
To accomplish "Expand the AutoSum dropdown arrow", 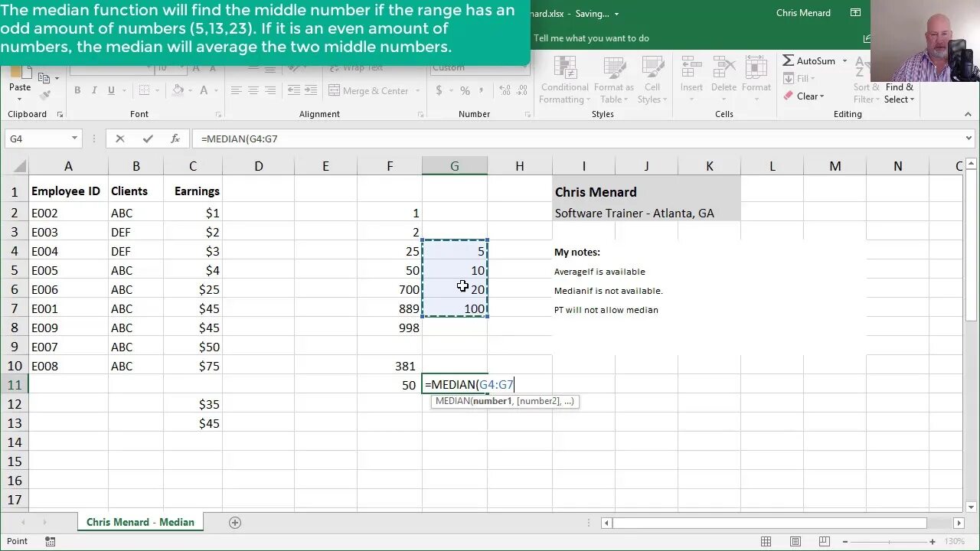I will point(844,60).
